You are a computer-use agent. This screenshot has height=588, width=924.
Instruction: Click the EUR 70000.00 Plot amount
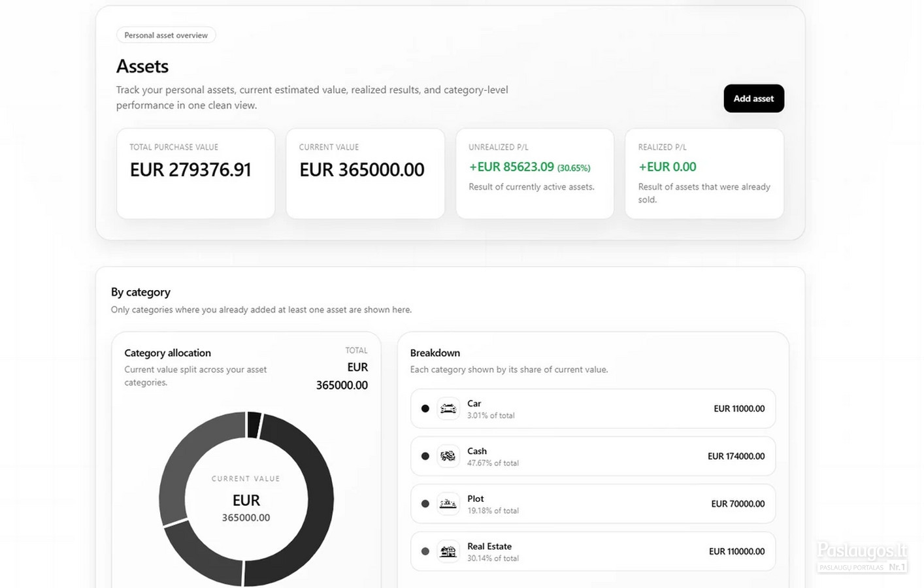click(x=738, y=504)
